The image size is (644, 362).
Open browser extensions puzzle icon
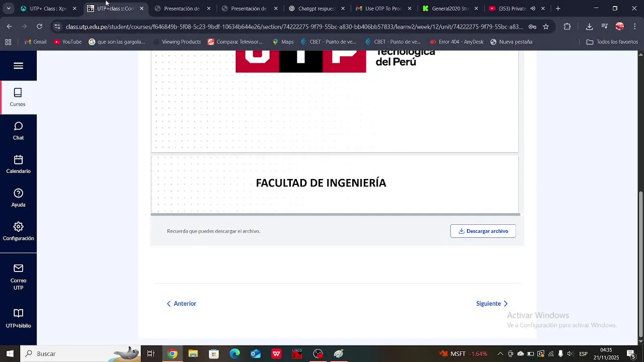tap(568, 27)
